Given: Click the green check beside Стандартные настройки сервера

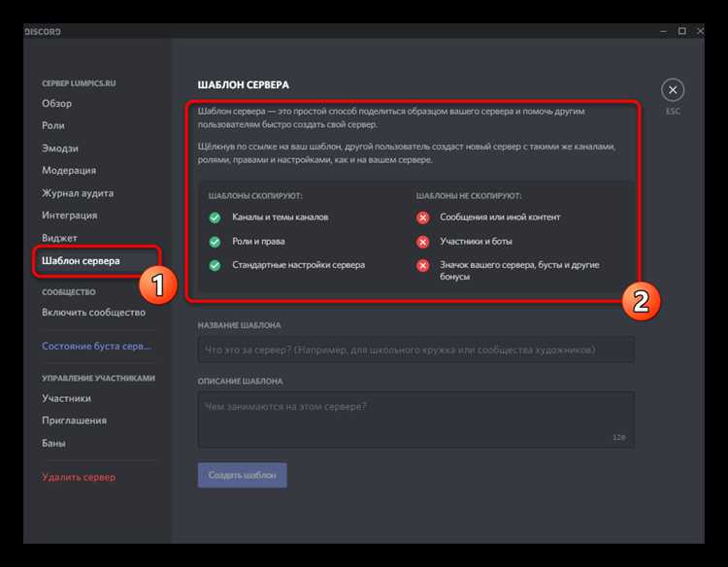Looking at the screenshot, I should (x=215, y=265).
